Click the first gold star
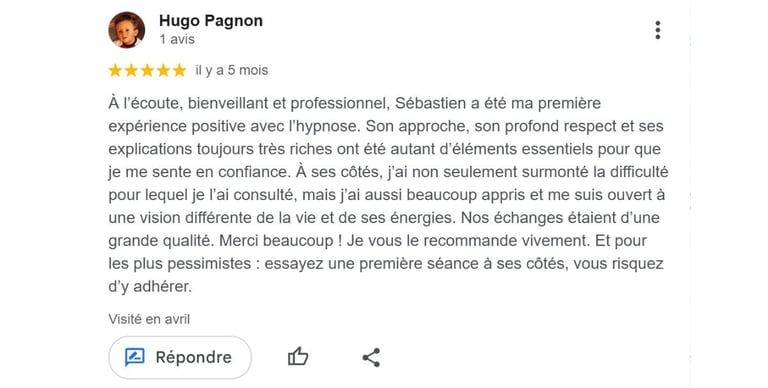768x388 pixels. (115, 71)
